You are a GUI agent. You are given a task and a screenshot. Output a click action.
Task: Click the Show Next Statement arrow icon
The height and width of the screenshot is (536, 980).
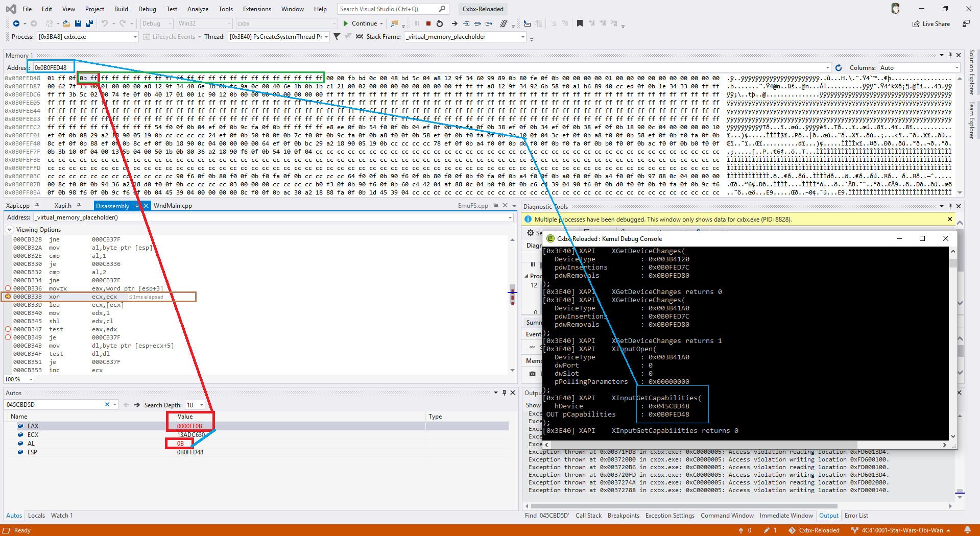point(455,23)
